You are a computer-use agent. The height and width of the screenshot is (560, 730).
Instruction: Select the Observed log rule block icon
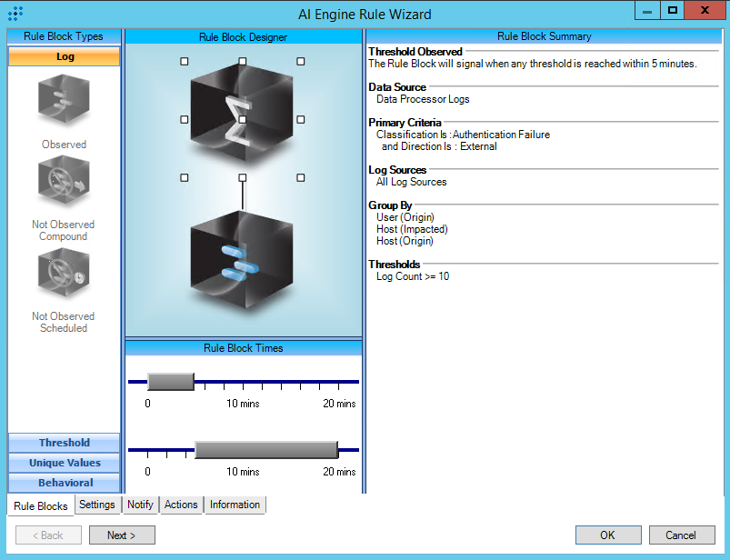[64, 101]
